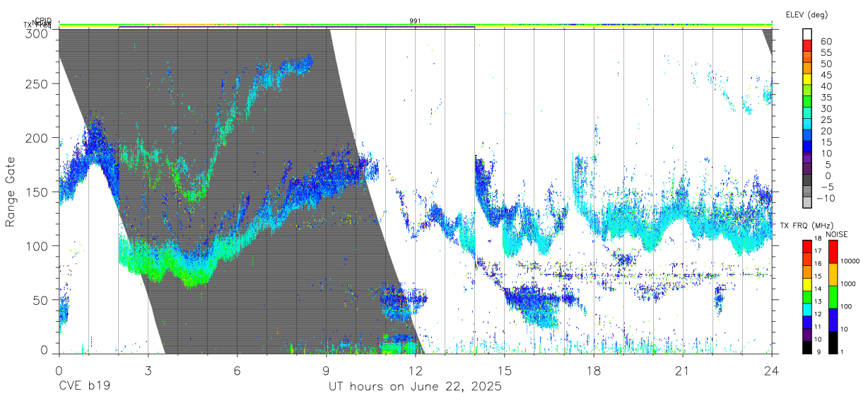Click the light gray bottom swatch of ELEV colorbar
The width and height of the screenshot is (868, 401).
[x=808, y=204]
